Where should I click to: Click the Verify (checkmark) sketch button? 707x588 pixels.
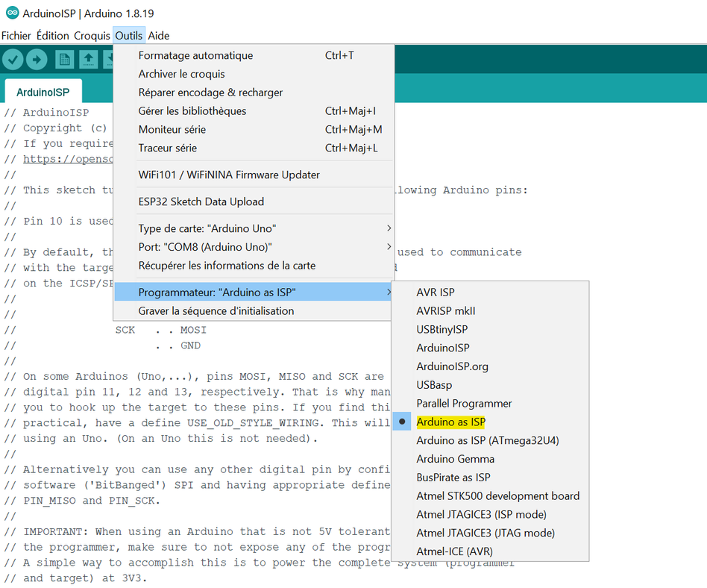point(13,58)
